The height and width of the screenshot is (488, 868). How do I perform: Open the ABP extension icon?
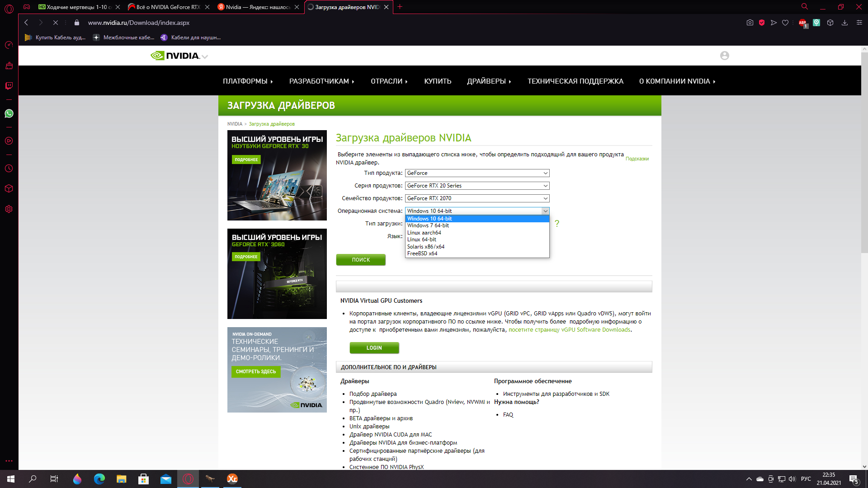pyautogui.click(x=803, y=23)
